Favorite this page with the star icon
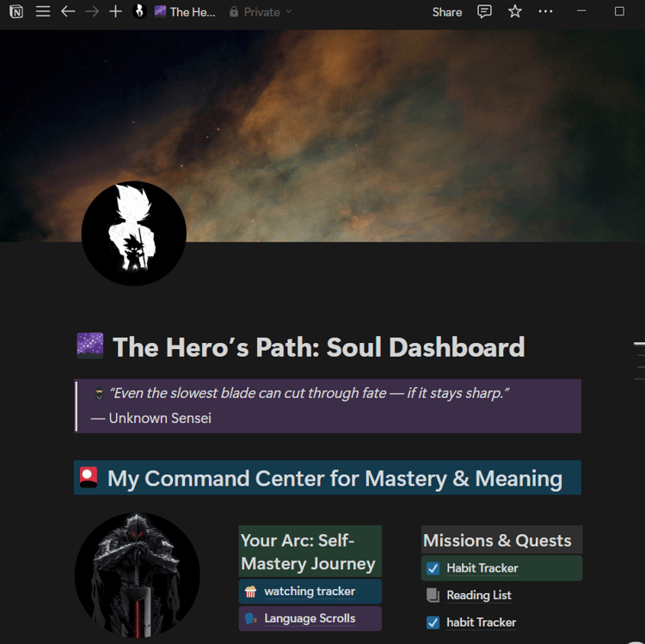 pyautogui.click(x=514, y=11)
